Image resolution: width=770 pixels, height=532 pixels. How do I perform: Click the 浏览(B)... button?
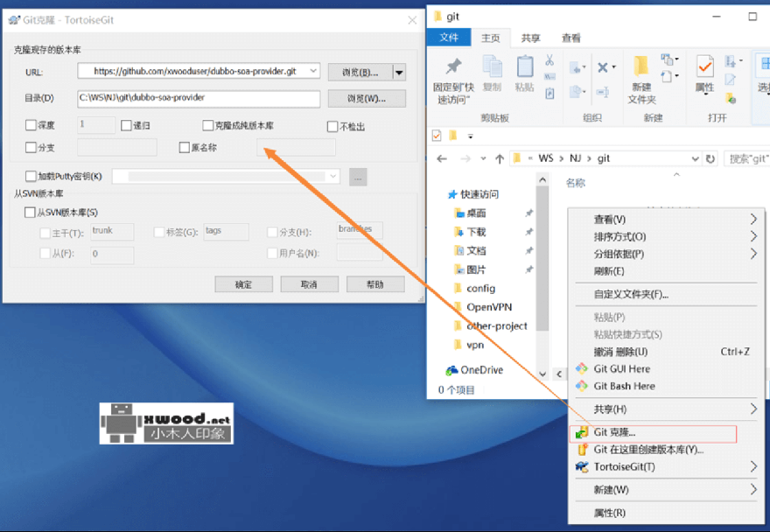coord(360,73)
